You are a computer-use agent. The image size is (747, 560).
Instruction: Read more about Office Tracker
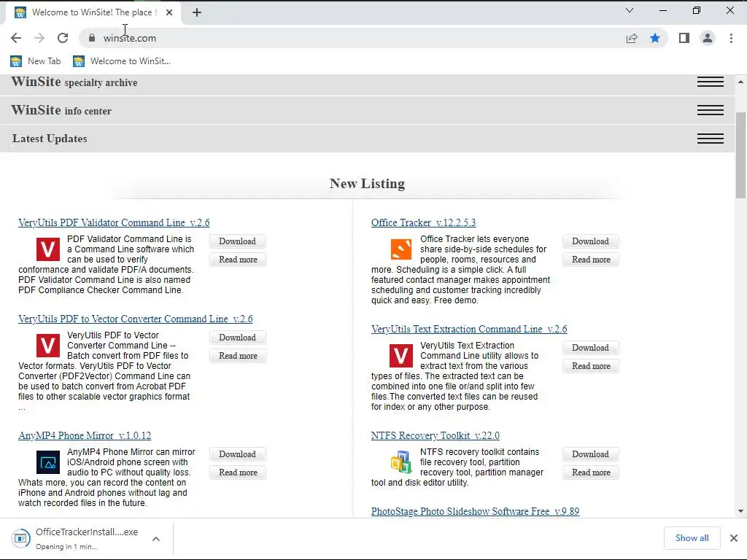coord(591,260)
